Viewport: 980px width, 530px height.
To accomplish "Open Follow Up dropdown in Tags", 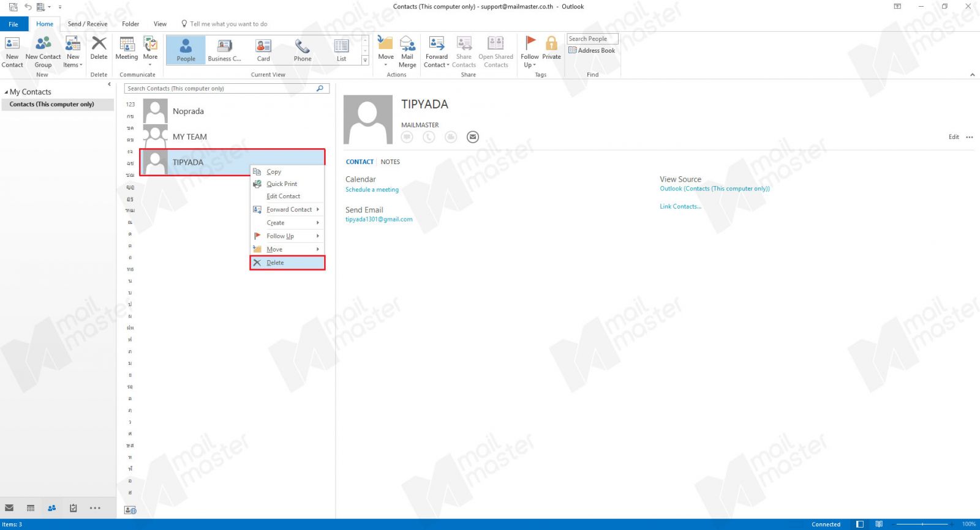I will click(530, 51).
